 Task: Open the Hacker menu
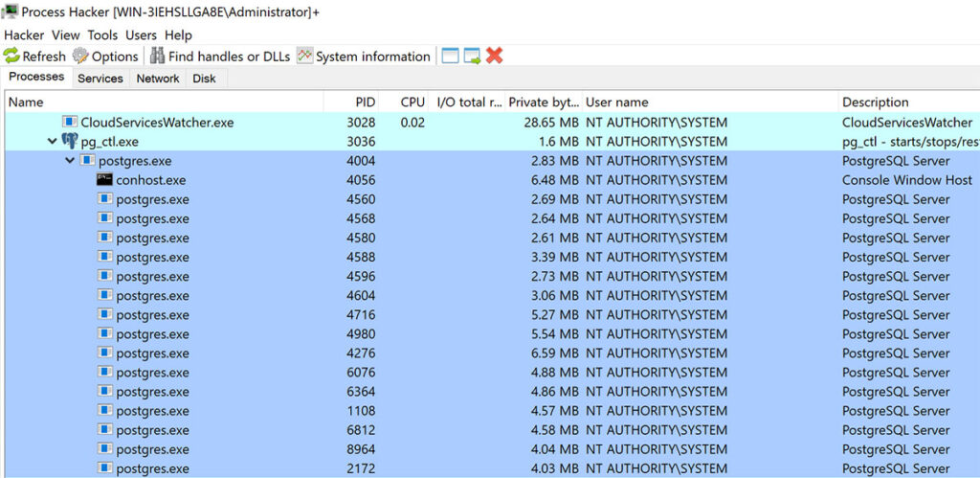24,35
